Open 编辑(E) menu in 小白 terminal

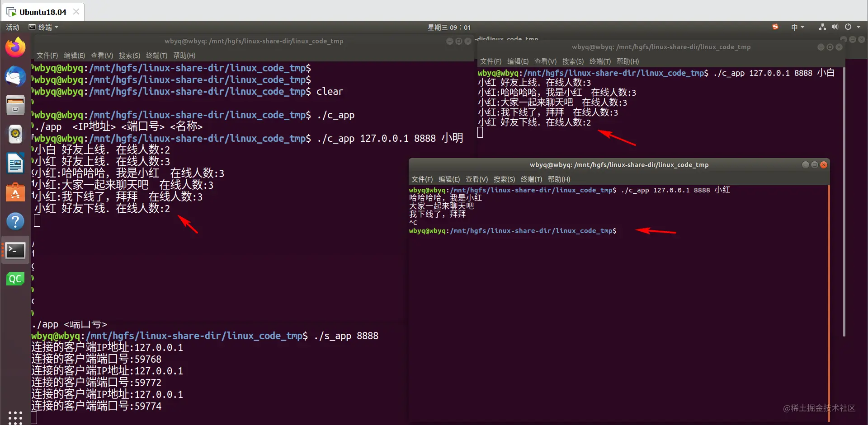[x=518, y=61]
